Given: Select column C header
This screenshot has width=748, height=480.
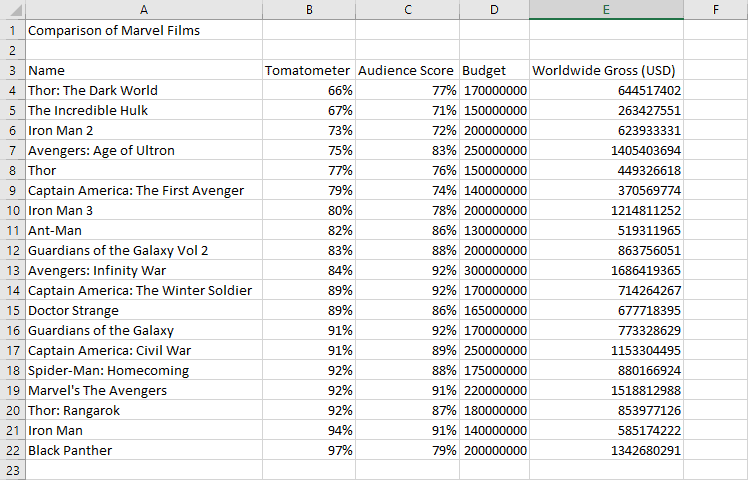Looking at the screenshot, I should pos(407,10).
